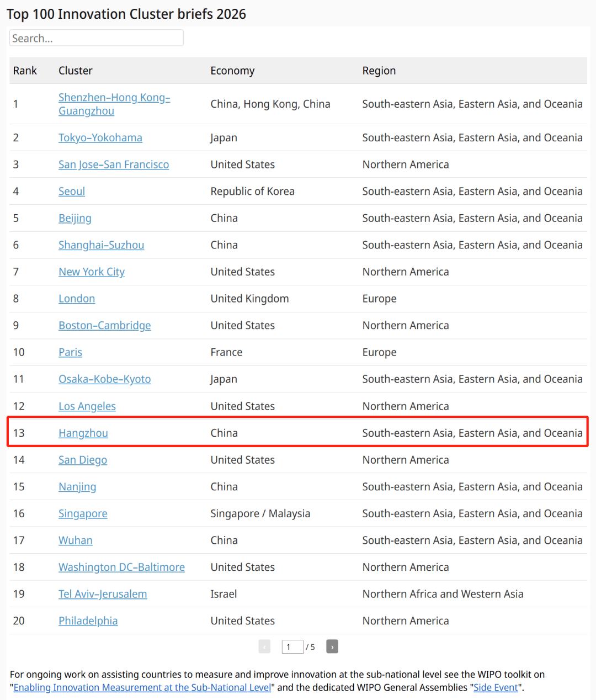Open the Shanghai–Suzhou link

[x=102, y=245]
